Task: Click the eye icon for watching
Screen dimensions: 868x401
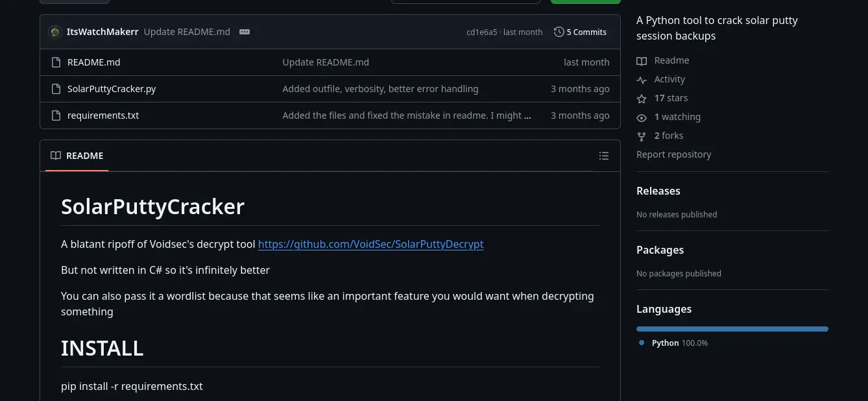Action: (x=642, y=117)
